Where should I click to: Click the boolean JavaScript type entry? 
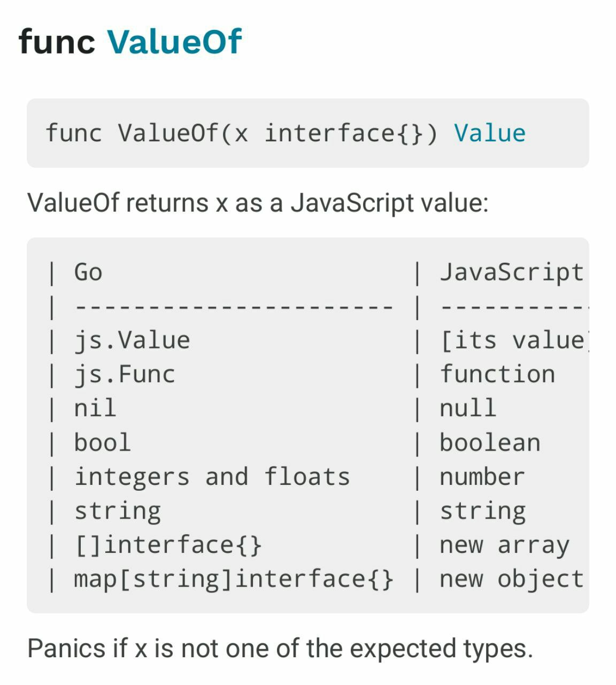[x=490, y=443]
